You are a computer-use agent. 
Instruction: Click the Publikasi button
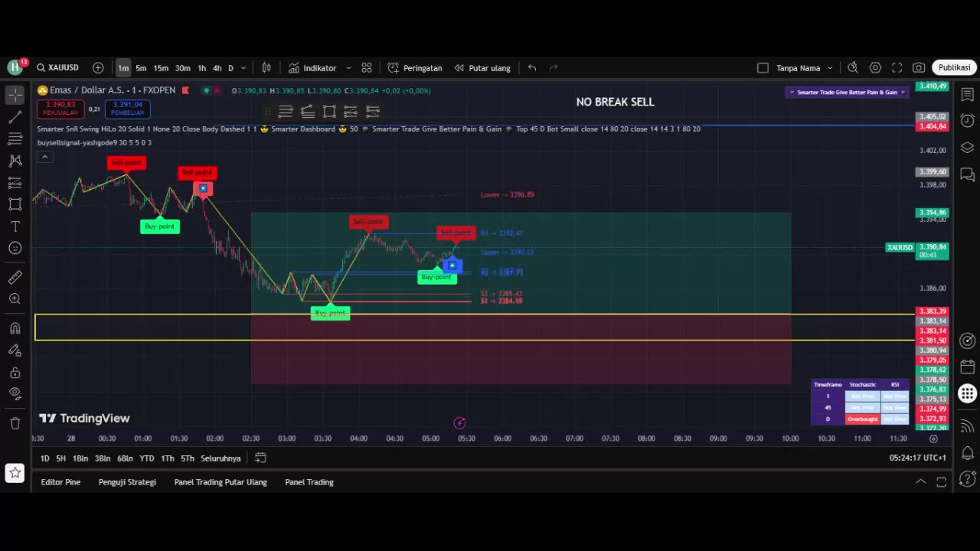coord(954,67)
